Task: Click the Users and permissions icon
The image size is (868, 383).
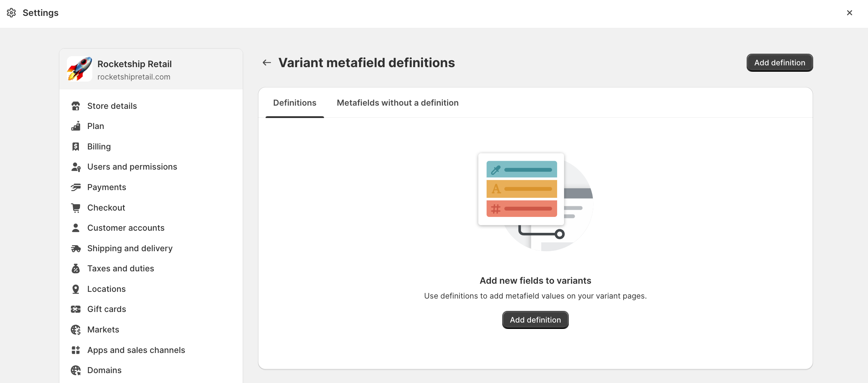Action: coord(76,167)
